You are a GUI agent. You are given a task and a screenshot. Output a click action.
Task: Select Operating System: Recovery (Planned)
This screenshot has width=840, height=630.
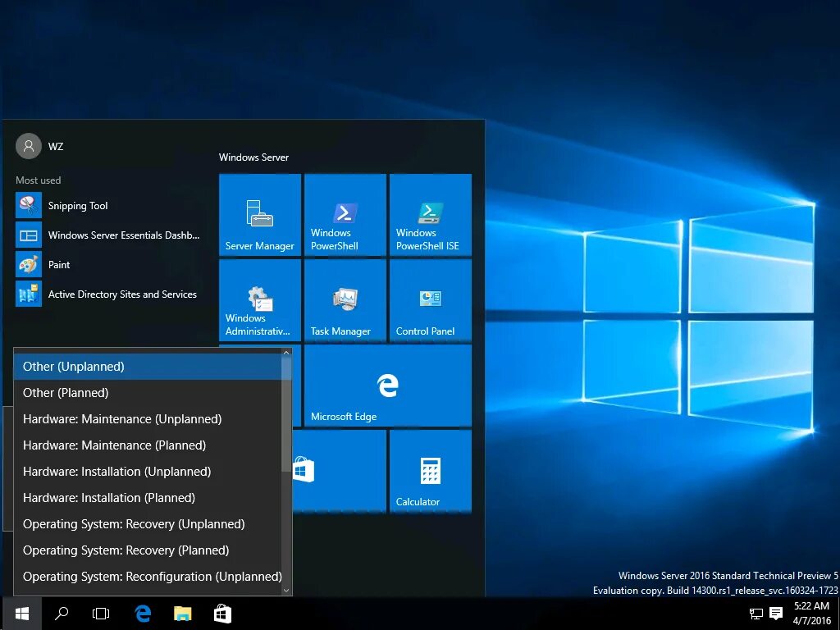pos(148,550)
